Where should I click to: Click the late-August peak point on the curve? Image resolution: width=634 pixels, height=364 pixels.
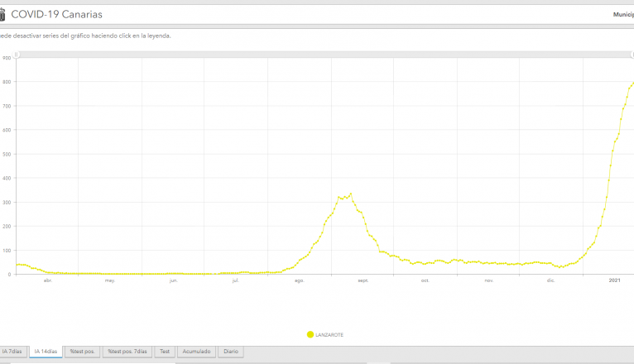coord(351,194)
